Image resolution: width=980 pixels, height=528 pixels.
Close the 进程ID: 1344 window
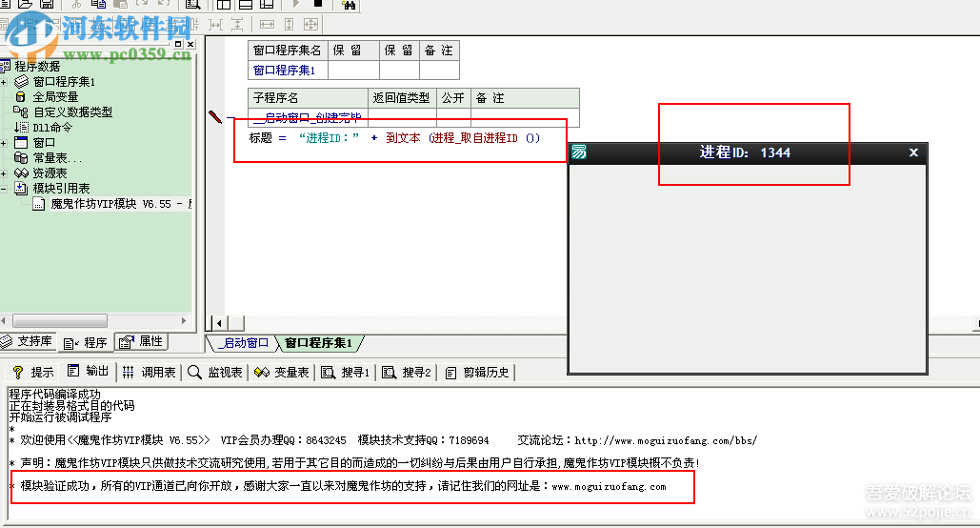pyautogui.click(x=913, y=152)
